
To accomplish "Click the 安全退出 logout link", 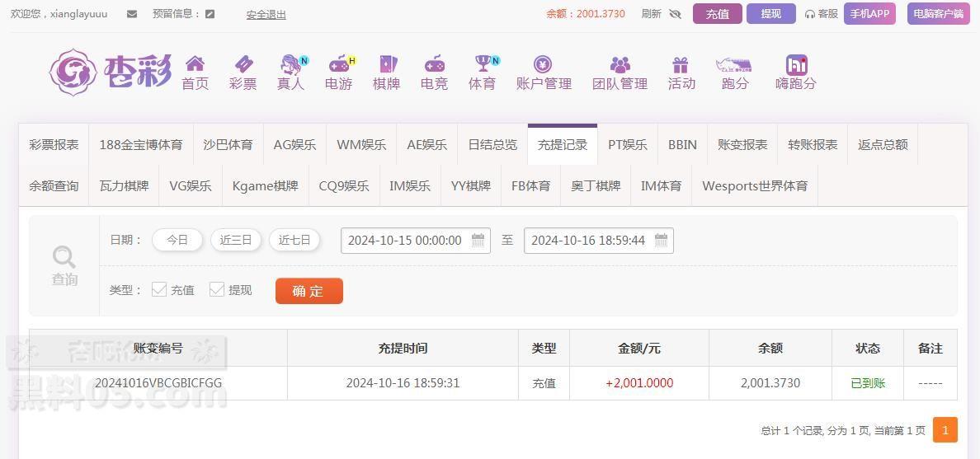I will click(266, 14).
